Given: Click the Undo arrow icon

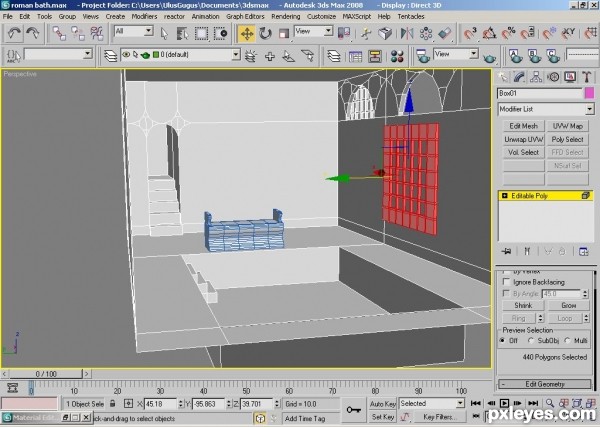Looking at the screenshot, I should click(x=14, y=33).
